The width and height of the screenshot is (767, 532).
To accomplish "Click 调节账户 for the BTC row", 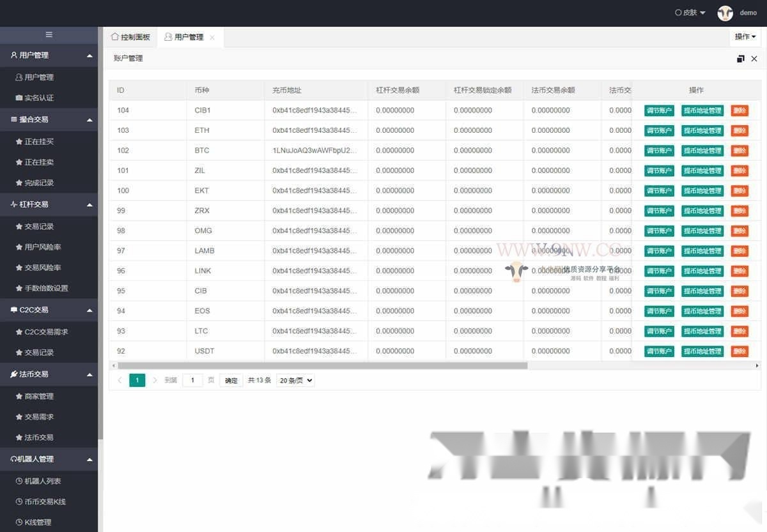I will pyautogui.click(x=659, y=151).
